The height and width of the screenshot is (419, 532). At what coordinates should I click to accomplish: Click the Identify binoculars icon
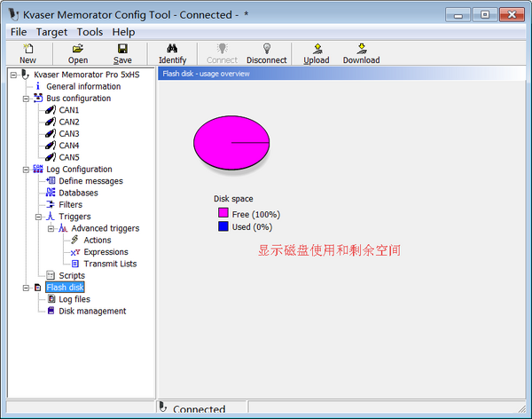(172, 49)
